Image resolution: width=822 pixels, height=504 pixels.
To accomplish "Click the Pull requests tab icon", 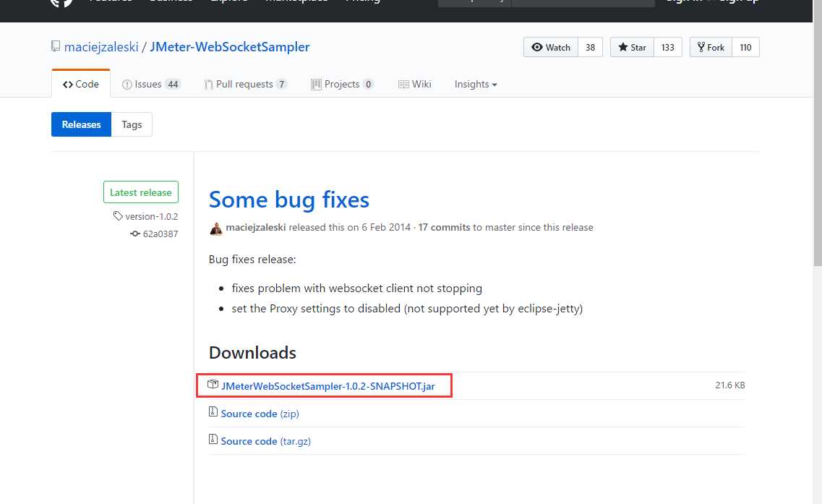I will coord(209,85).
